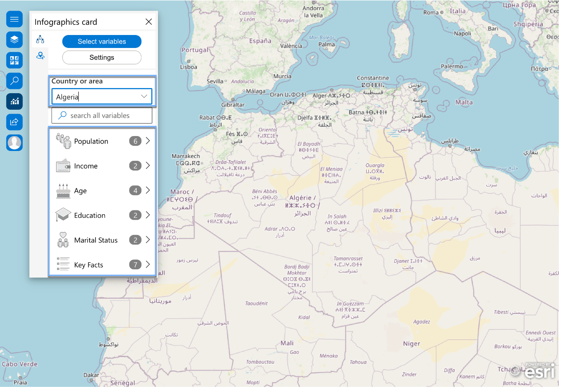Open the hamburger menu button
Screen dimensions: 562x392
pos(15,19)
